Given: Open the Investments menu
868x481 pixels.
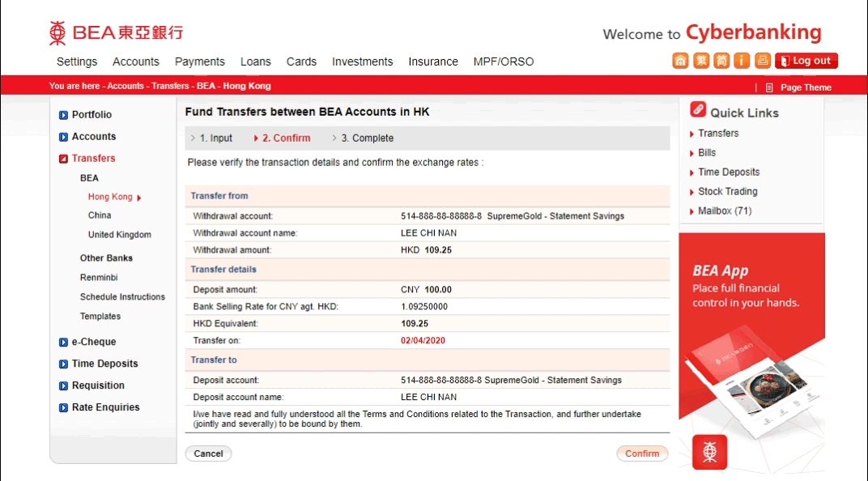Looking at the screenshot, I should (x=363, y=62).
